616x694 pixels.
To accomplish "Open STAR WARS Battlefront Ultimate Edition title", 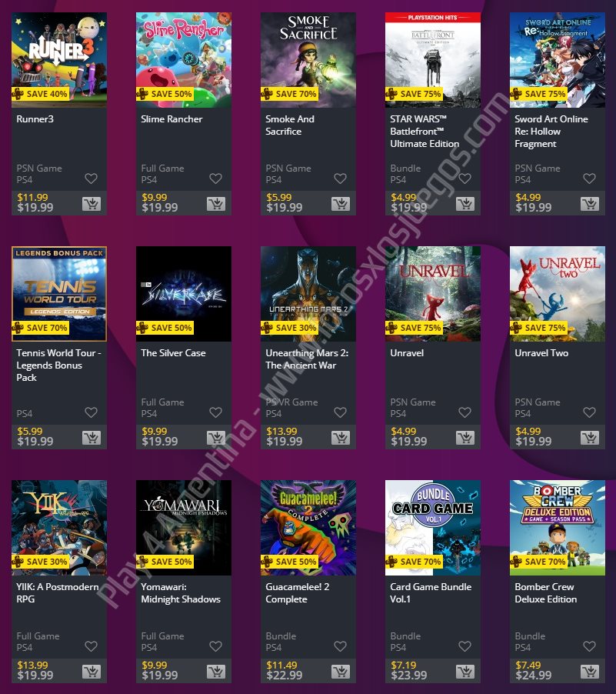I will [x=425, y=132].
